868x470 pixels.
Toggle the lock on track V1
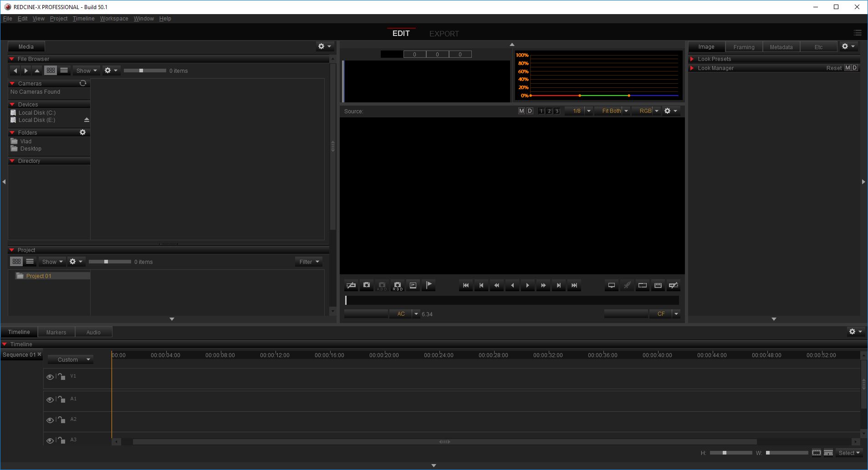(x=61, y=376)
